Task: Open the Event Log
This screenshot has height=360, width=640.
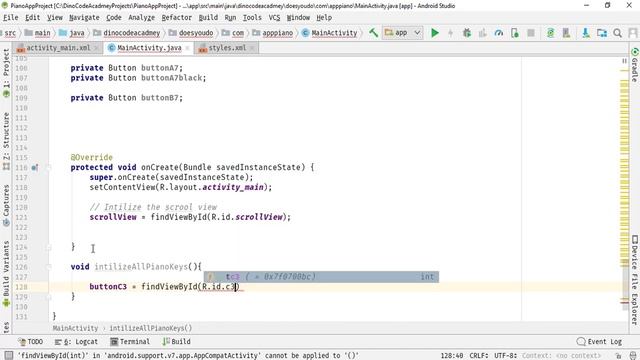Action: pos(599,342)
